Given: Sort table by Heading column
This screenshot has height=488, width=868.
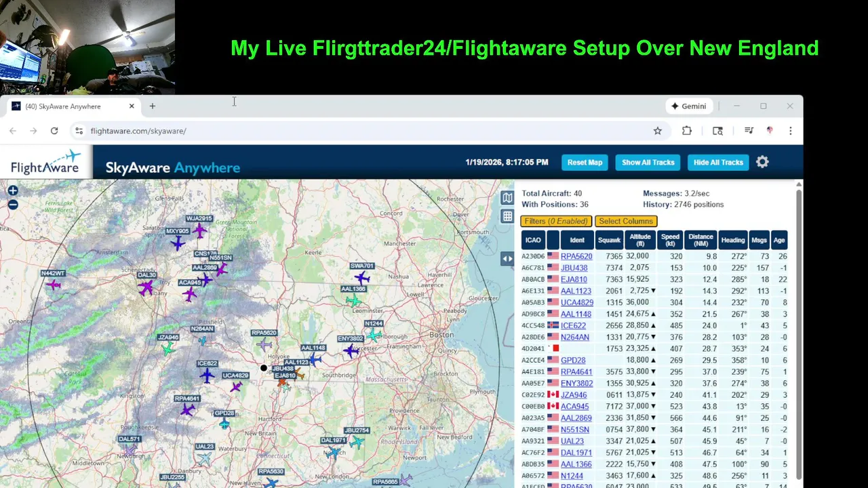Looking at the screenshot, I should tap(733, 240).
